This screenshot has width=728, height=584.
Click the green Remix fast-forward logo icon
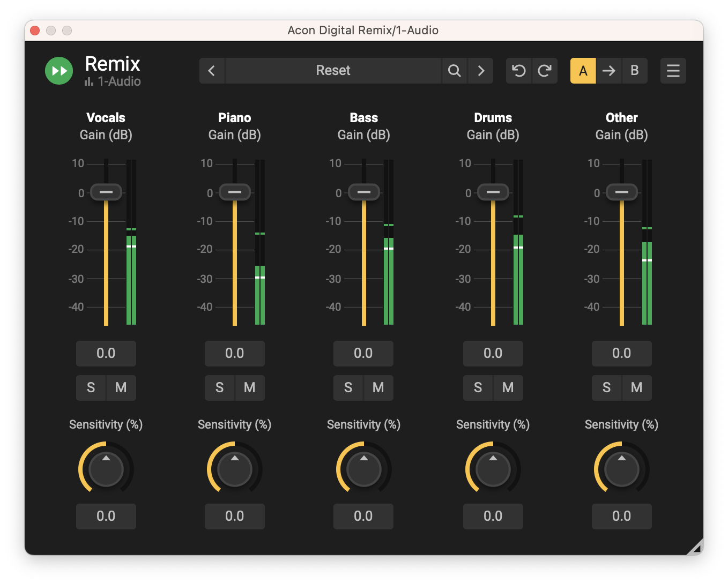(59, 71)
